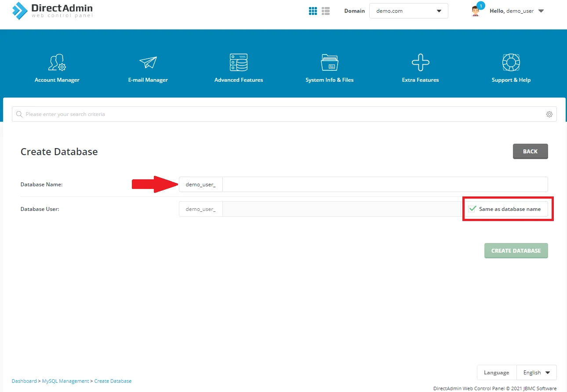Image resolution: width=567 pixels, height=392 pixels.
Task: Click the user avatar notification icon
Action: coord(476,11)
